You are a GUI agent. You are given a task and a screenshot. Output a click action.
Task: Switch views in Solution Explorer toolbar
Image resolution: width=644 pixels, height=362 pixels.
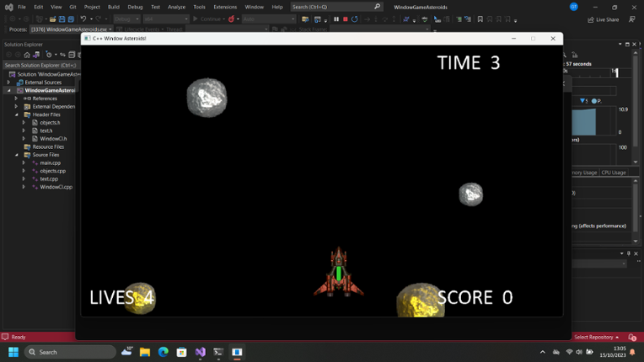pos(36,55)
